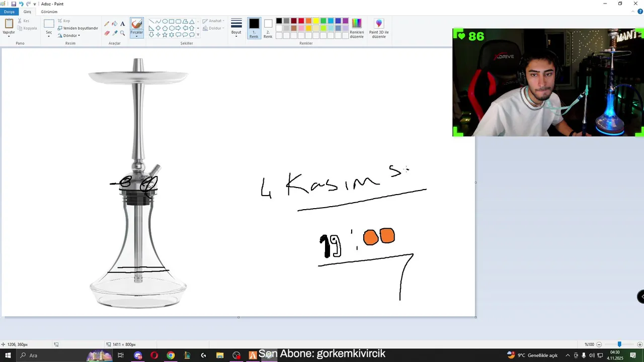The image size is (644, 362).
Task: Select the Magnifier tool
Action: pos(122,33)
